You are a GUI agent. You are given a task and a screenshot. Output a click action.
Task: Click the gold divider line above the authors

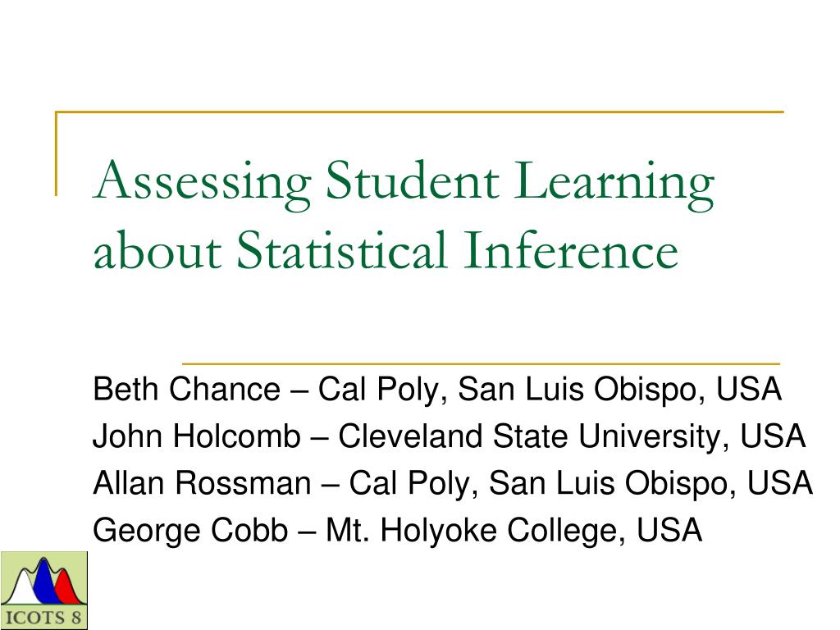tap(481, 363)
